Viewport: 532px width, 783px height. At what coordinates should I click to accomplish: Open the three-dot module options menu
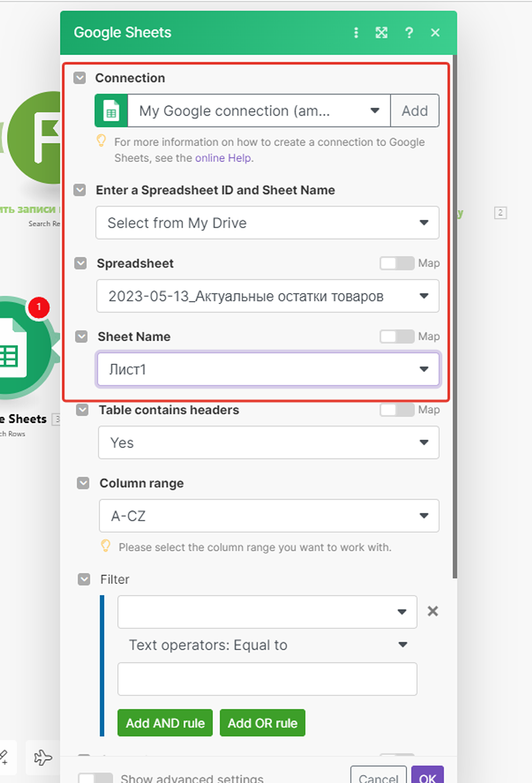(356, 33)
